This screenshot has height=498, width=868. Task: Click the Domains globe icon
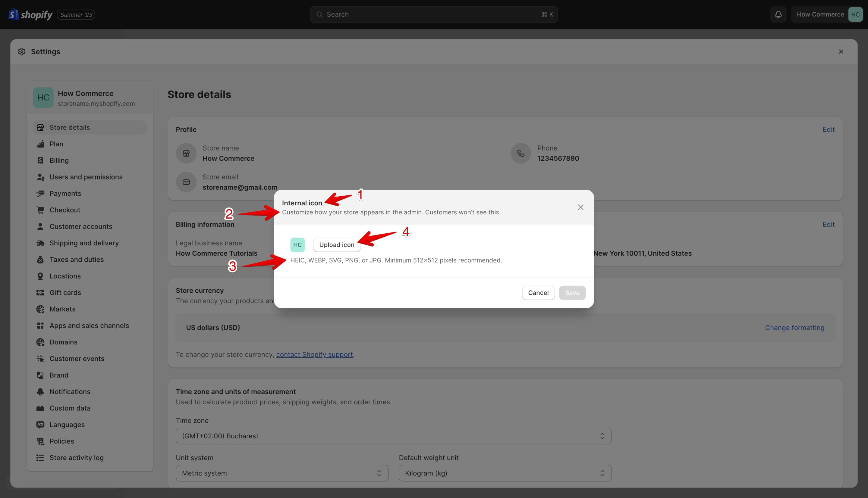click(x=40, y=342)
